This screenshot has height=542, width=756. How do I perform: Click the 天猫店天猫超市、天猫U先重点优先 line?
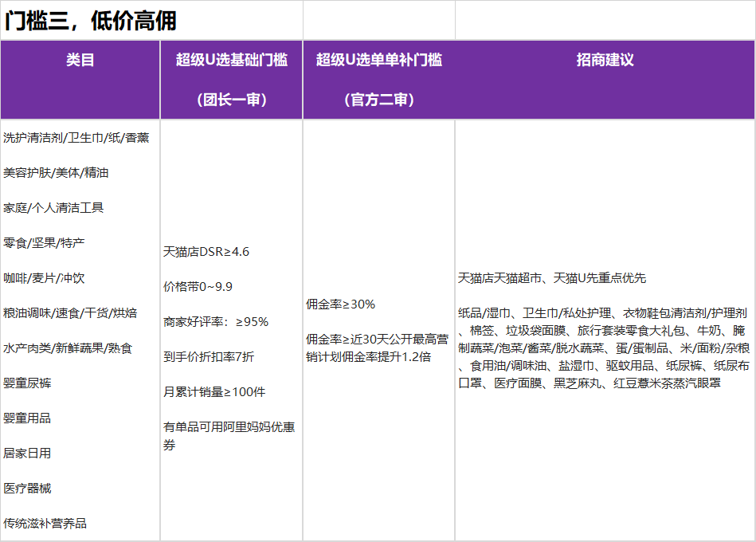coord(552,278)
